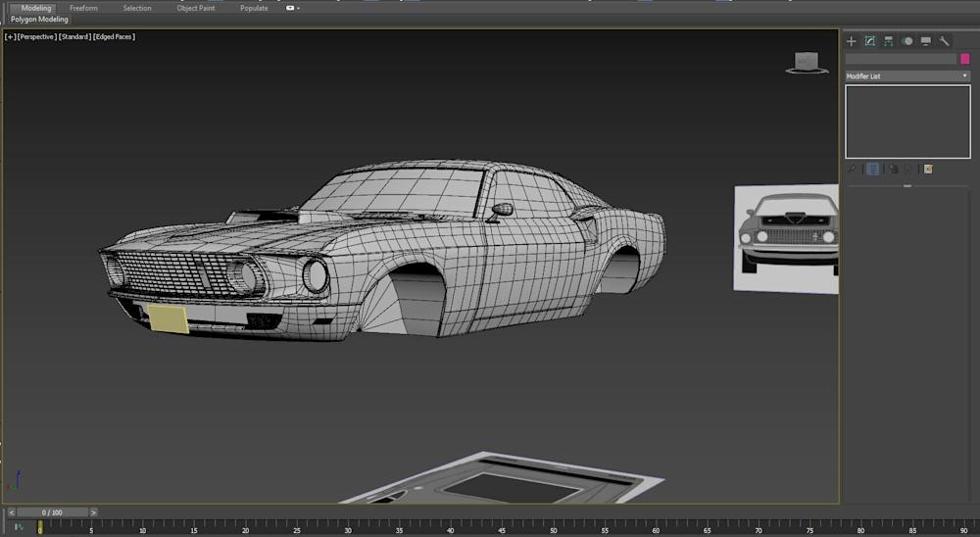Viewport: 980px width, 537px height.
Task: Open the Motion panel tab
Action: tap(906, 41)
